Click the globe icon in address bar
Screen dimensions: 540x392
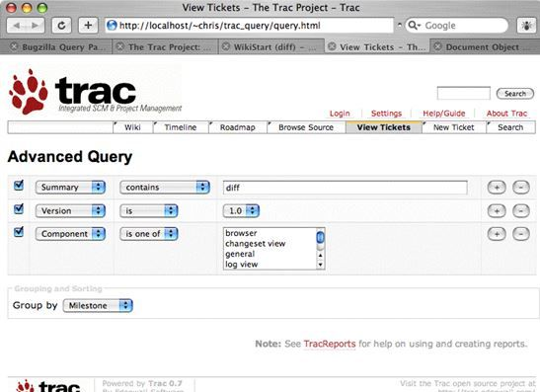pos(112,26)
